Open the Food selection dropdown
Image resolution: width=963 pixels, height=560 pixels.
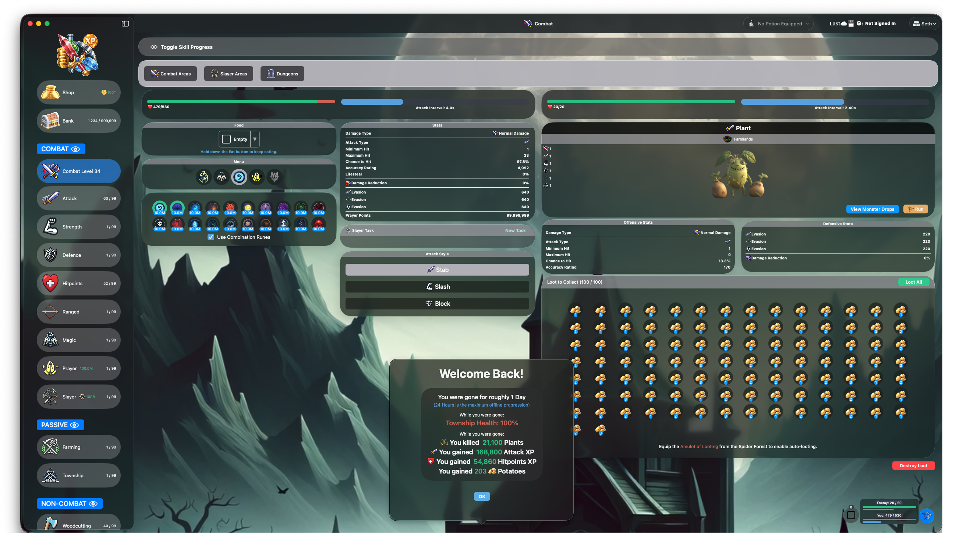click(254, 139)
